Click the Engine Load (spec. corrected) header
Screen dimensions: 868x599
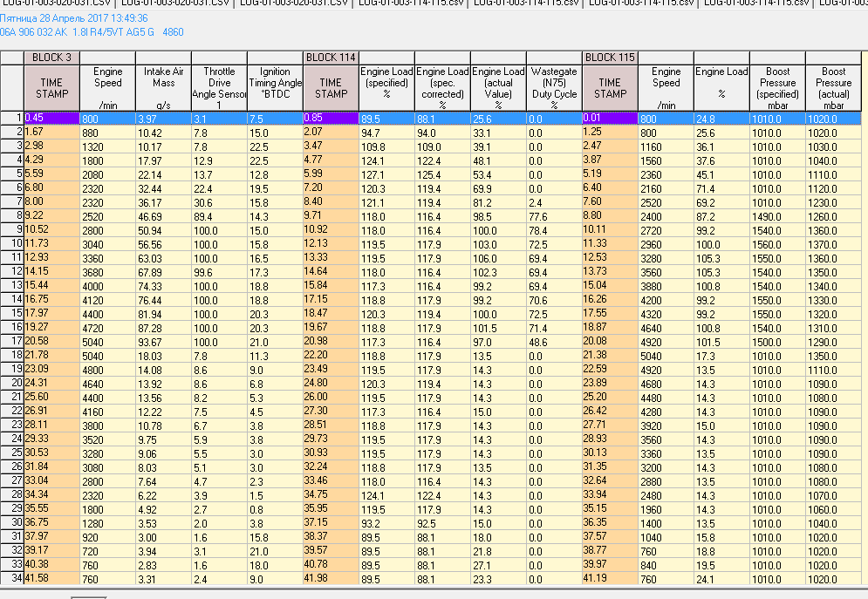442,88
